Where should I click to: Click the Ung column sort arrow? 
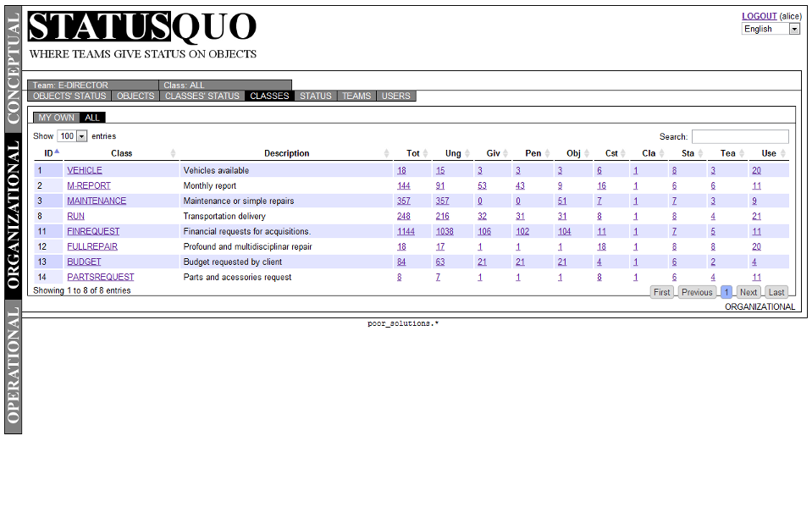coord(467,153)
